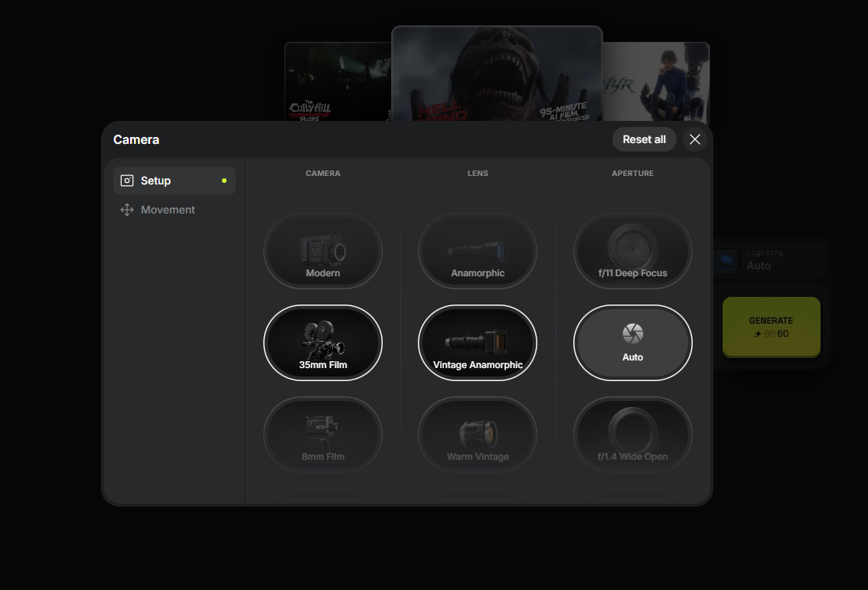
Task: Choose f/1.4 Wide Open aperture
Action: 633,435
